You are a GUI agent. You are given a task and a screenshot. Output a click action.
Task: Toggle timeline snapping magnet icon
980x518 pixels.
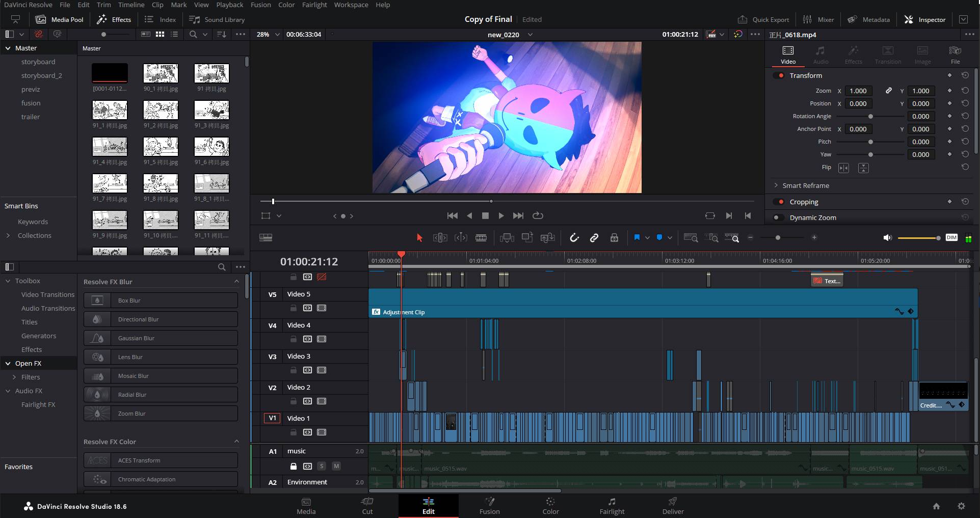(574, 238)
